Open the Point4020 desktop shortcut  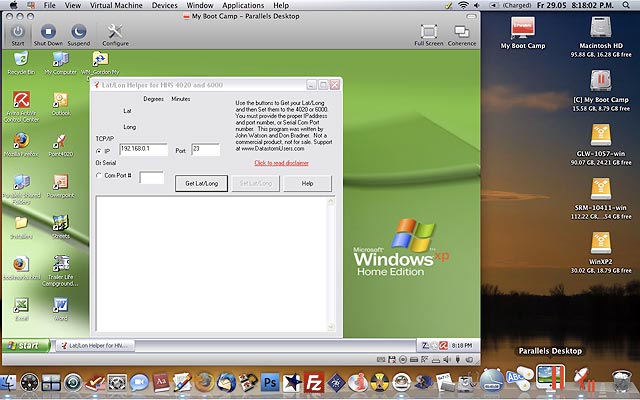point(60,141)
